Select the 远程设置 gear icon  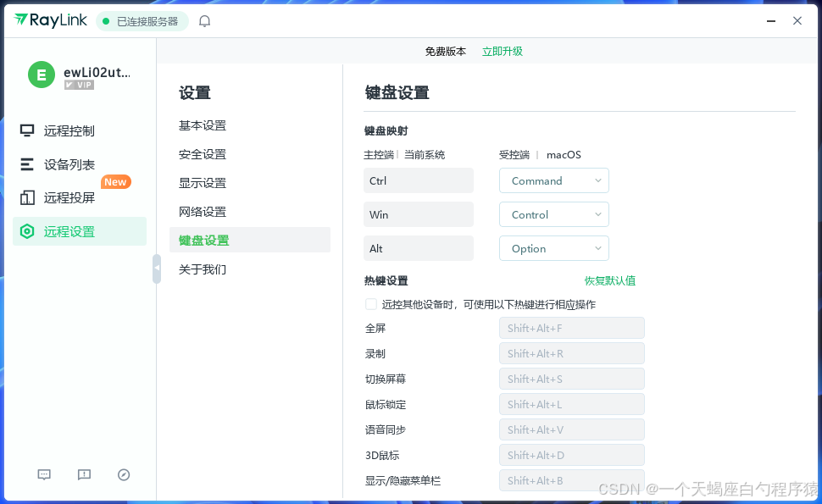tap(28, 230)
